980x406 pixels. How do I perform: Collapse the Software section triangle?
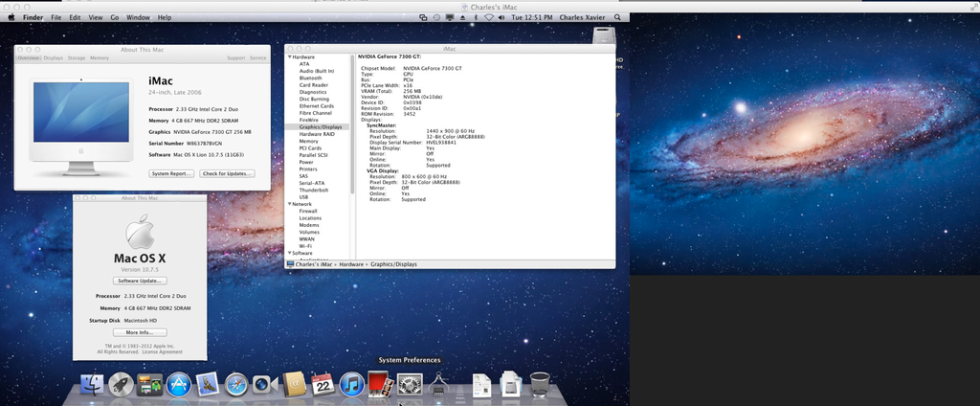(289, 253)
